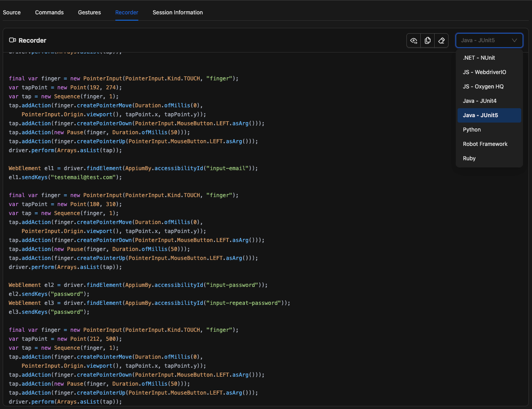
Task: Toggle the show boilerplate code eye icon
Action: click(x=414, y=40)
